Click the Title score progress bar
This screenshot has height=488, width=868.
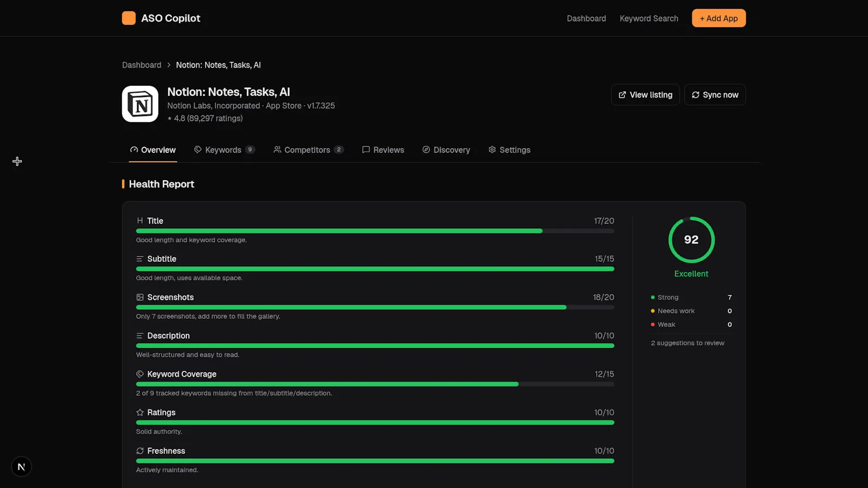[375, 231]
